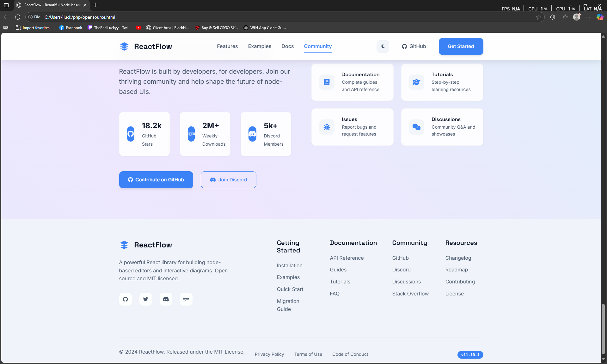This screenshot has height=364, width=607.
Task: Open the Community nav tab
Action: click(318, 46)
